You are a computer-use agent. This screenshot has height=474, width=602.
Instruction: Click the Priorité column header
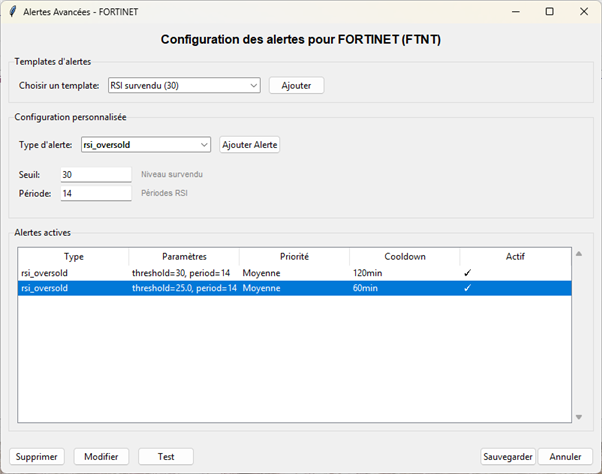(293, 256)
